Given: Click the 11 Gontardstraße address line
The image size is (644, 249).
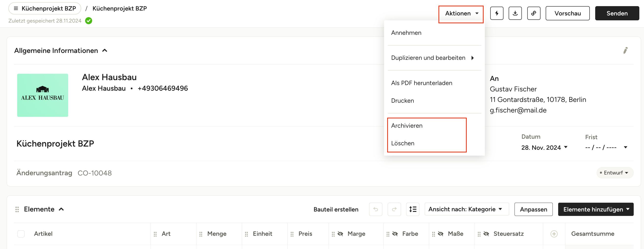Looking at the screenshot, I should coord(538,100).
